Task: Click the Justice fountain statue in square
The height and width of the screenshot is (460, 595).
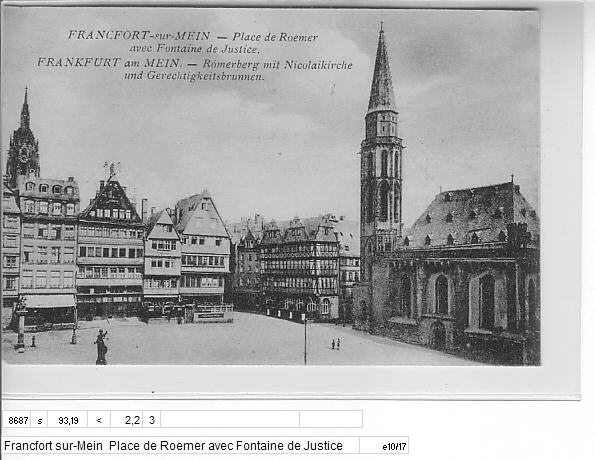Action: coord(101,347)
